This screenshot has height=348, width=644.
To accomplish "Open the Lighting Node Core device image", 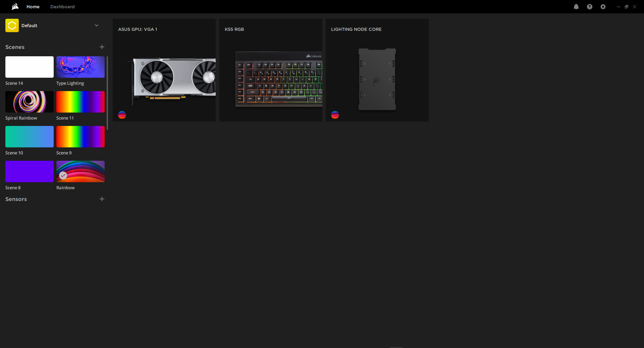I will tap(377, 79).
